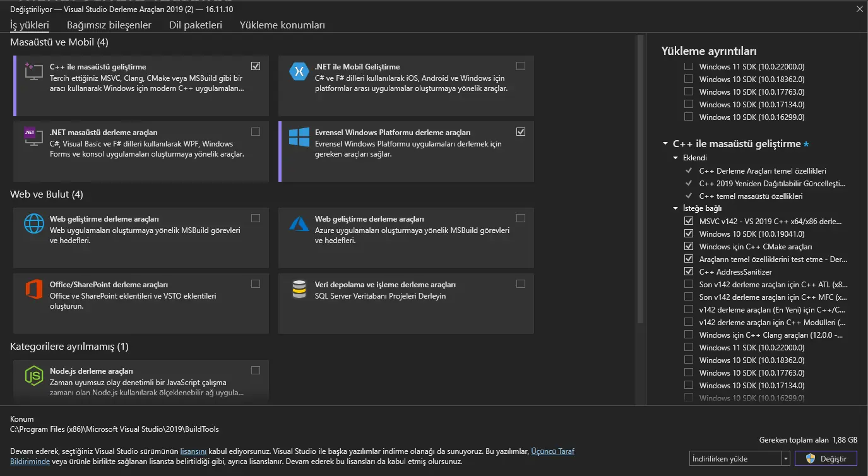Screen dimensions: 868x476
Task: Click the Xamarin .NET mobile development icon
Action: [x=299, y=71]
